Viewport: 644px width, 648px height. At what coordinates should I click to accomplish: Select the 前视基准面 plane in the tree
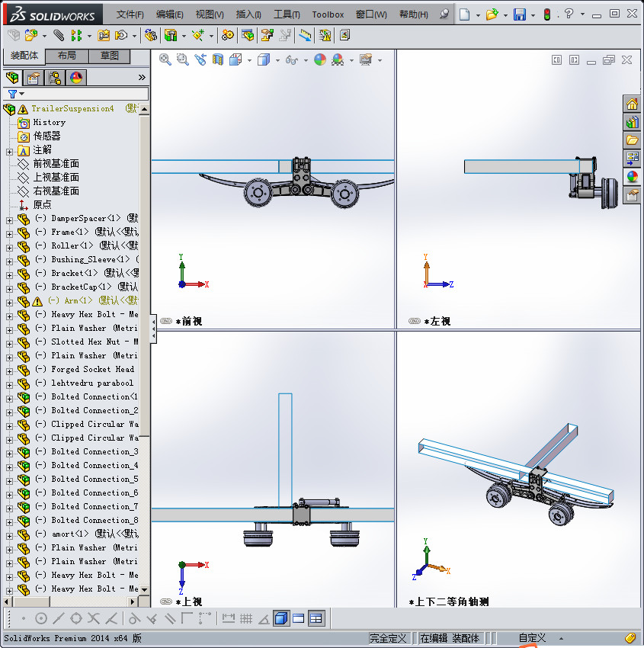(x=56, y=164)
